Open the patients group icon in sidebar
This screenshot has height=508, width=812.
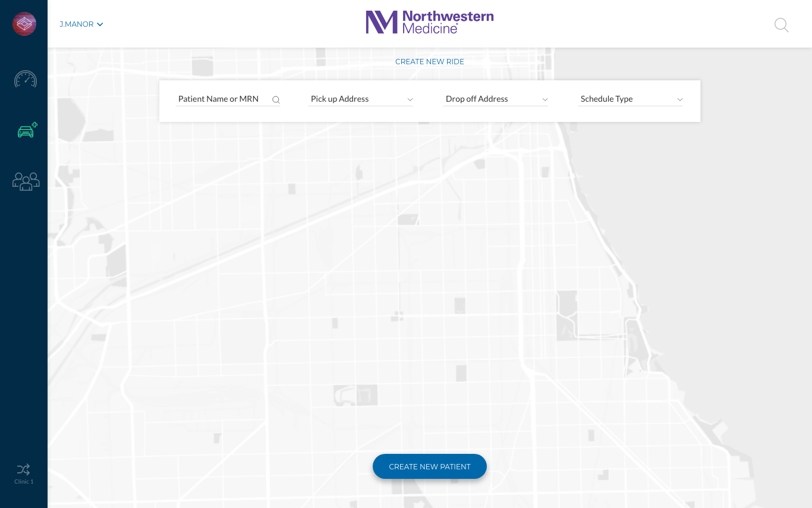pos(26,181)
